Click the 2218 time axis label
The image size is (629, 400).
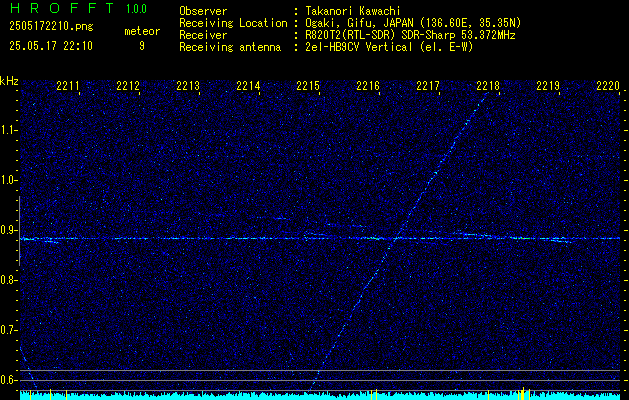tap(488, 85)
